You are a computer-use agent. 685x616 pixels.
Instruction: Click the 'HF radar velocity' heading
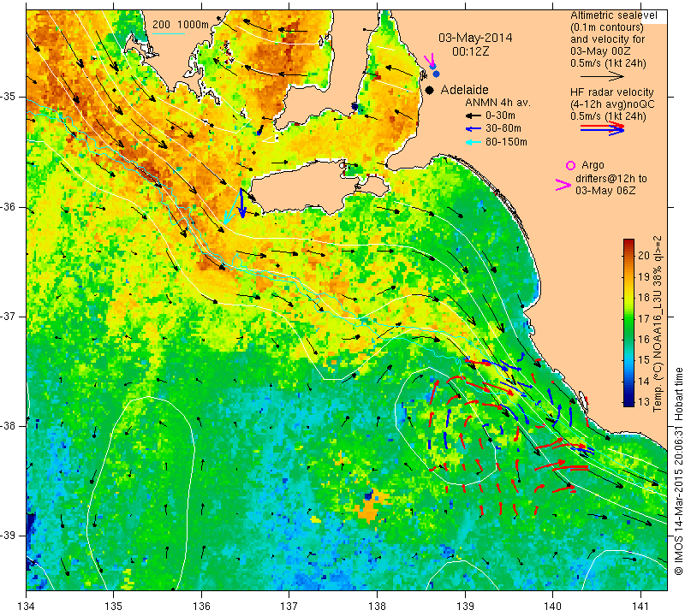click(611, 92)
